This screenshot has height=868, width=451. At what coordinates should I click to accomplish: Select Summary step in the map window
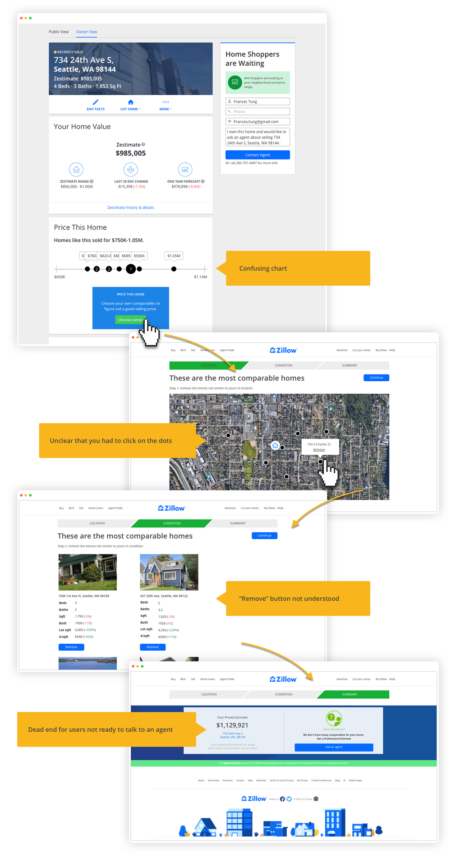click(x=350, y=365)
